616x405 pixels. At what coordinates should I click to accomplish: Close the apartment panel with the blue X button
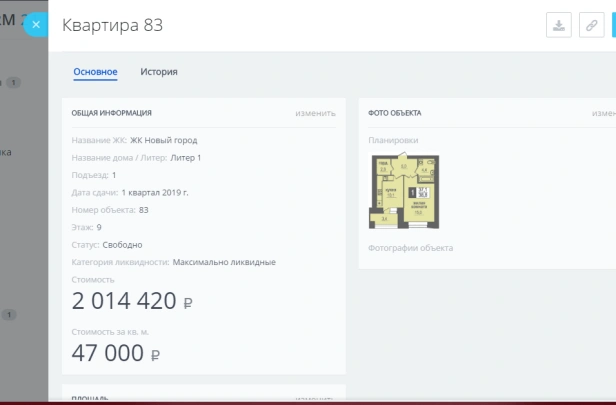tap(36, 25)
